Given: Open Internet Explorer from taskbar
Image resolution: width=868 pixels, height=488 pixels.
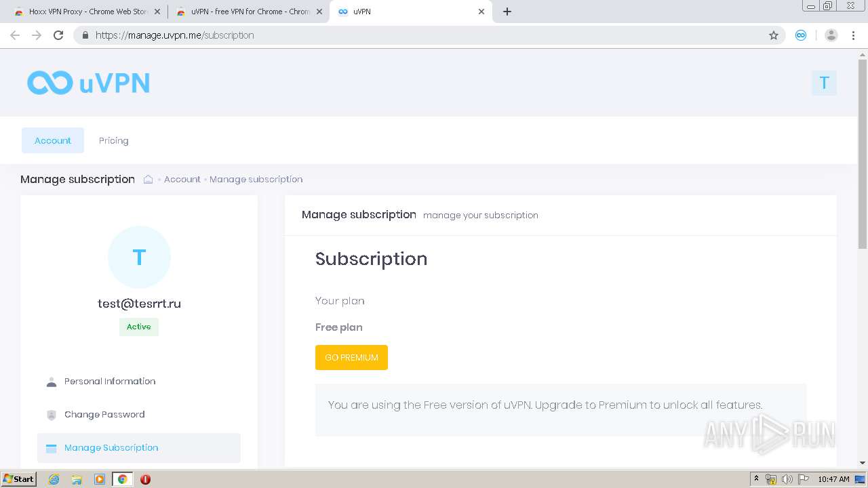Looking at the screenshot, I should (54, 479).
